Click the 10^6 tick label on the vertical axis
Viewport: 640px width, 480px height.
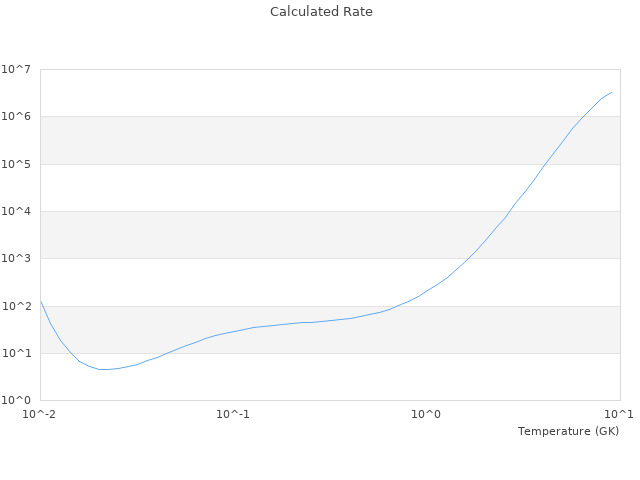[x=17, y=117]
